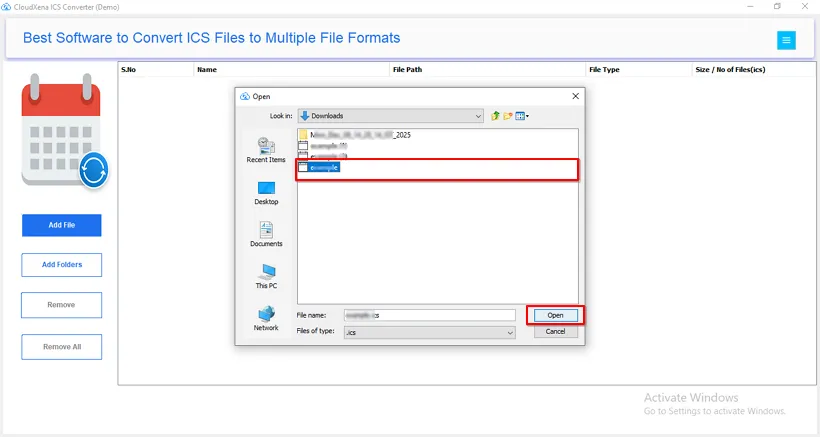Open the hamburger menu in the header

coord(786,40)
